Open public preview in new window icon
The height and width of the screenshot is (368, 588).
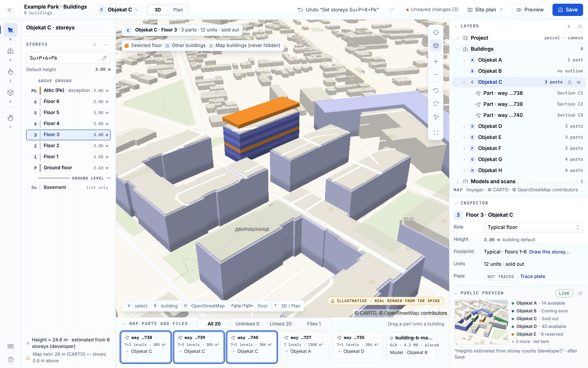click(580, 293)
